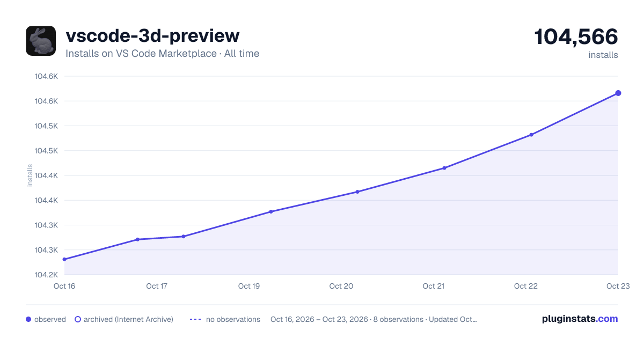Click the first data point at Oct 16
The height and width of the screenshot is (338, 644).
click(64, 259)
